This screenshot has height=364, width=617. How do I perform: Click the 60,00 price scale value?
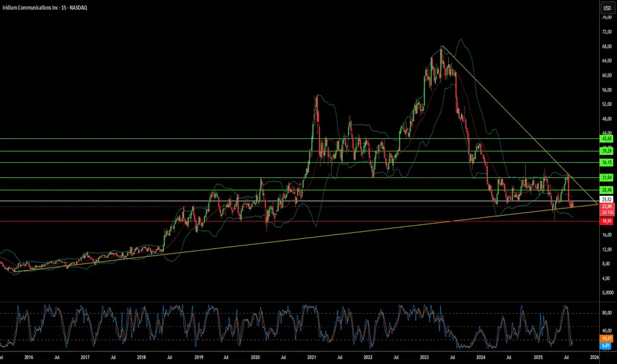pos(607,75)
